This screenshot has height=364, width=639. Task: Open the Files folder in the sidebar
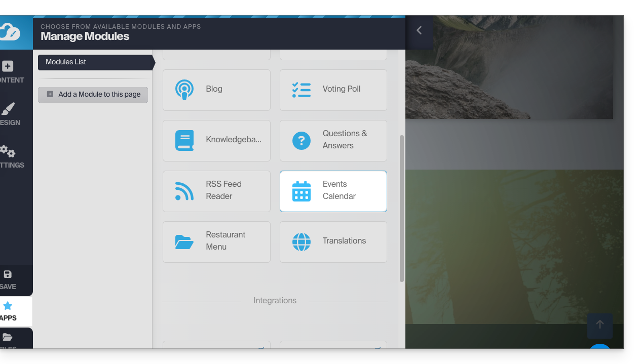pyautogui.click(x=9, y=339)
